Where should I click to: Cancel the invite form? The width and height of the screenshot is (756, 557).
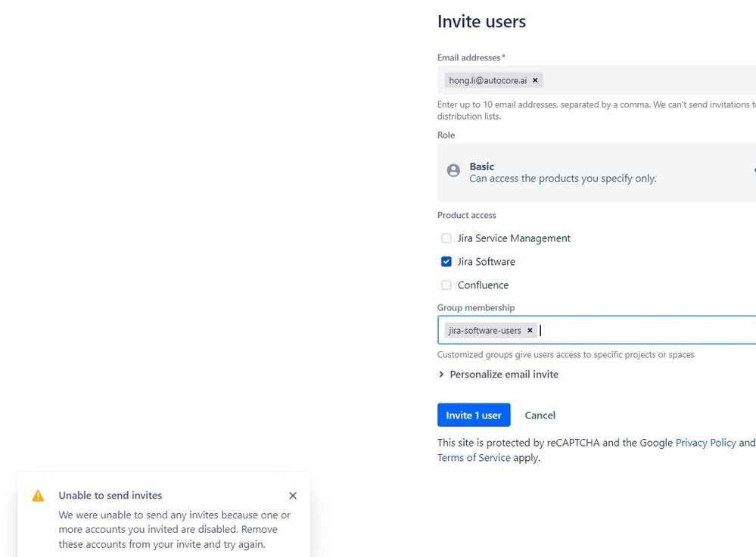click(x=540, y=415)
